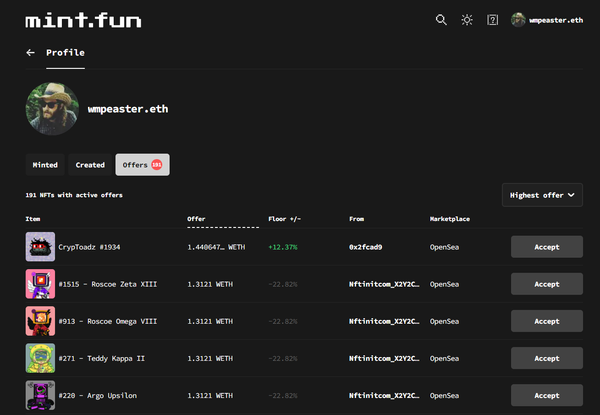Toggle light/dark theme sun icon
This screenshot has height=415, width=600.
pyautogui.click(x=467, y=20)
